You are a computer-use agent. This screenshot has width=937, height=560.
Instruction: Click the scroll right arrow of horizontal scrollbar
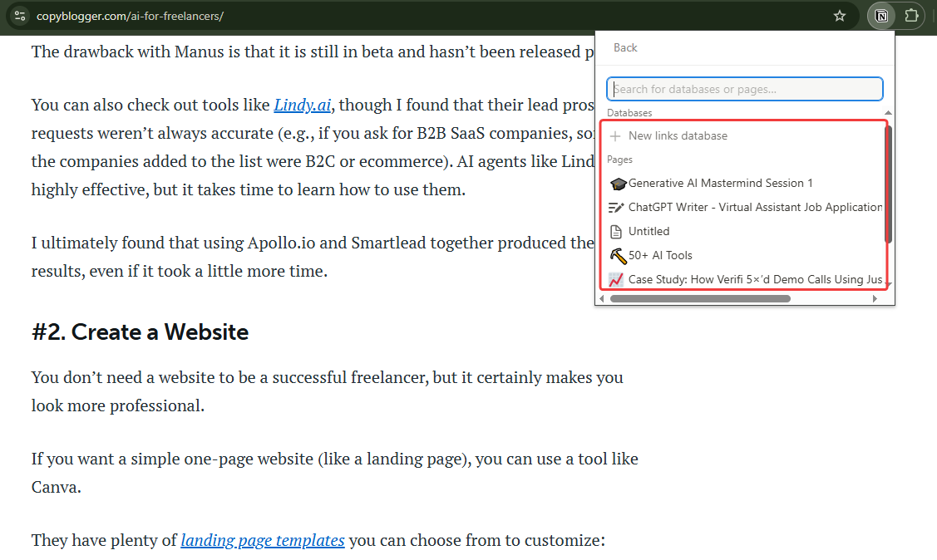point(875,298)
